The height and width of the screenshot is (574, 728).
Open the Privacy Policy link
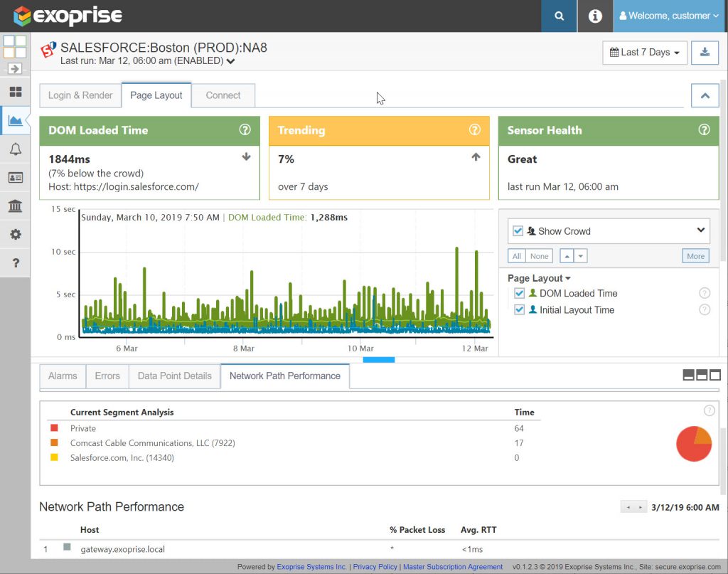point(375,567)
